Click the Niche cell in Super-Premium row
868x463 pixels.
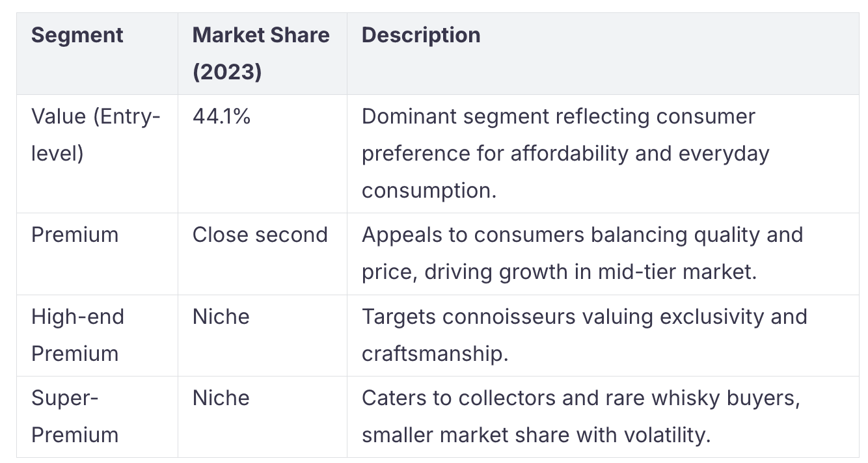tap(262, 417)
